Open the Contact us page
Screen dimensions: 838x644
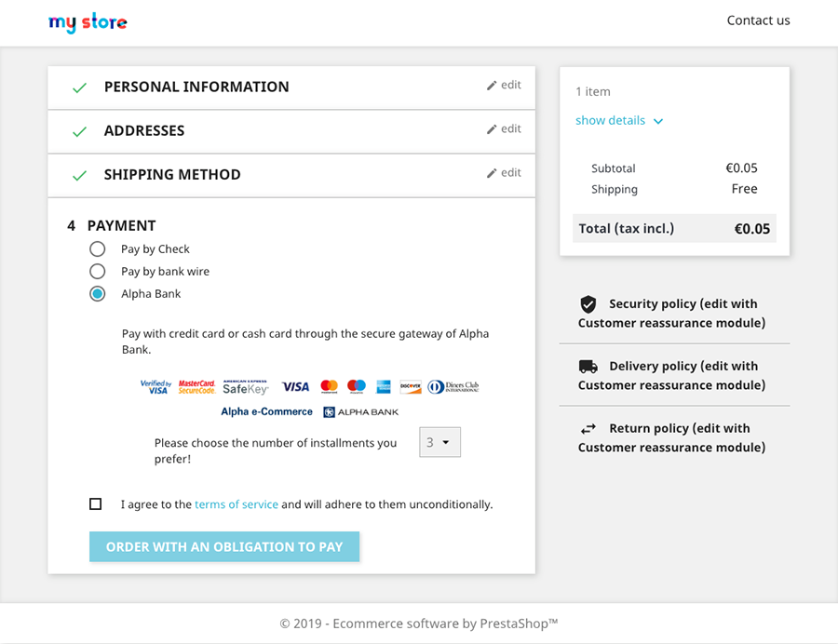coord(758,20)
